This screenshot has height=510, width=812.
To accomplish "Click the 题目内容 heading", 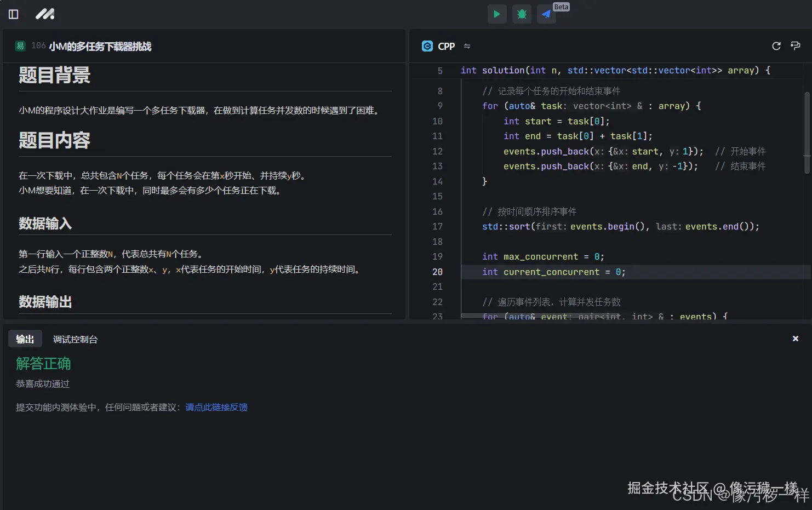I will [54, 141].
